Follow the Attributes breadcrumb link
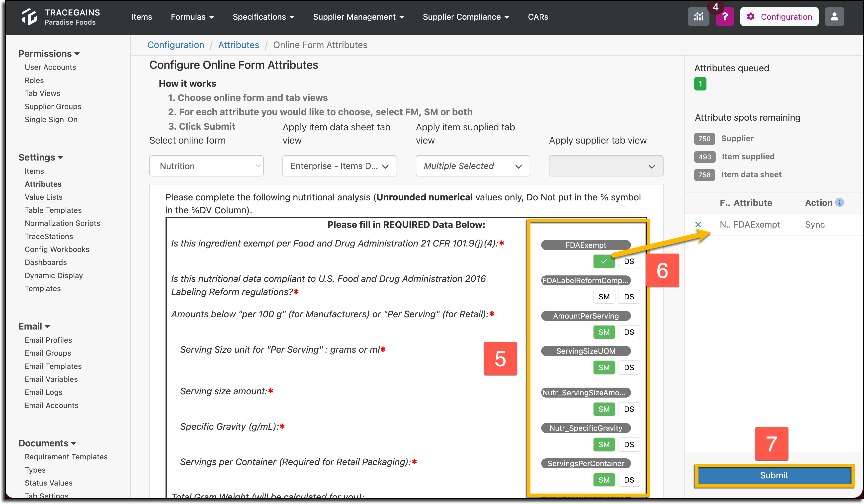 (239, 45)
